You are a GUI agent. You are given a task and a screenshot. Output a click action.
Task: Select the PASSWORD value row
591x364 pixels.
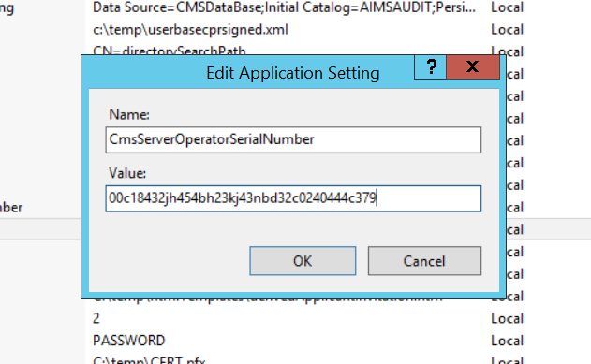[x=129, y=341]
